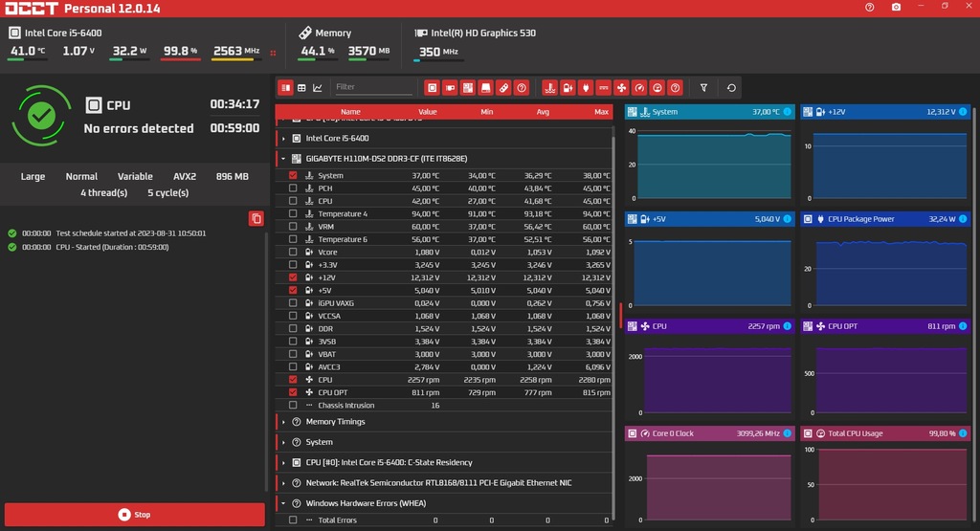Viewport: 980px width, 531px height.
Task: Enable the PCH temperature checkbox
Action: point(293,188)
